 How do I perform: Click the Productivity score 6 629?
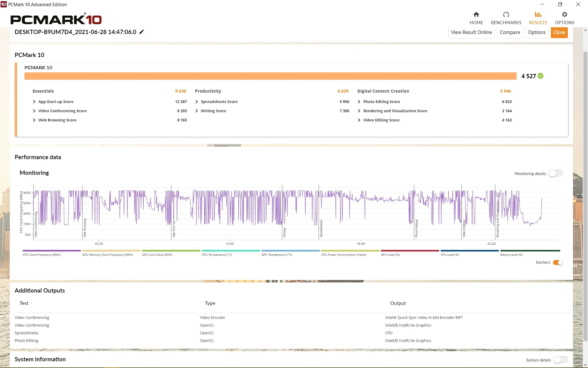click(343, 91)
